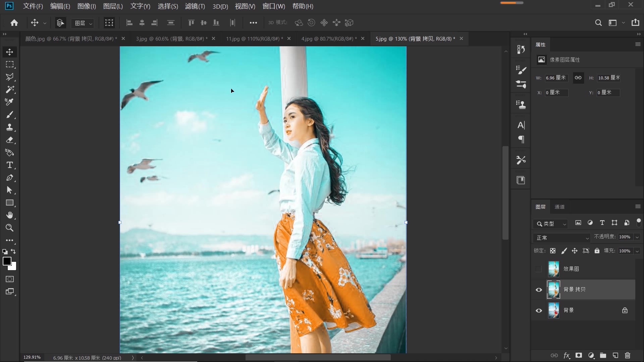Select the Brush tool in the toolbar
This screenshot has height=362, width=644.
coord(10,115)
